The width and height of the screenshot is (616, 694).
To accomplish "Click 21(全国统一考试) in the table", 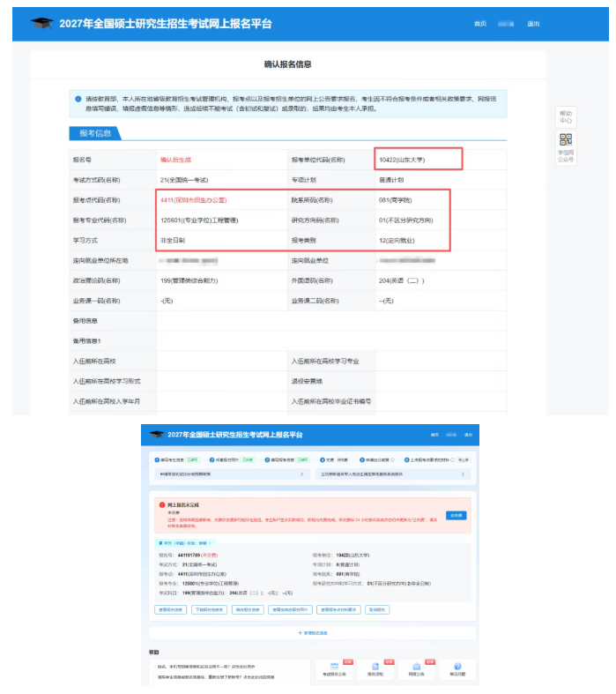I will (x=184, y=180).
